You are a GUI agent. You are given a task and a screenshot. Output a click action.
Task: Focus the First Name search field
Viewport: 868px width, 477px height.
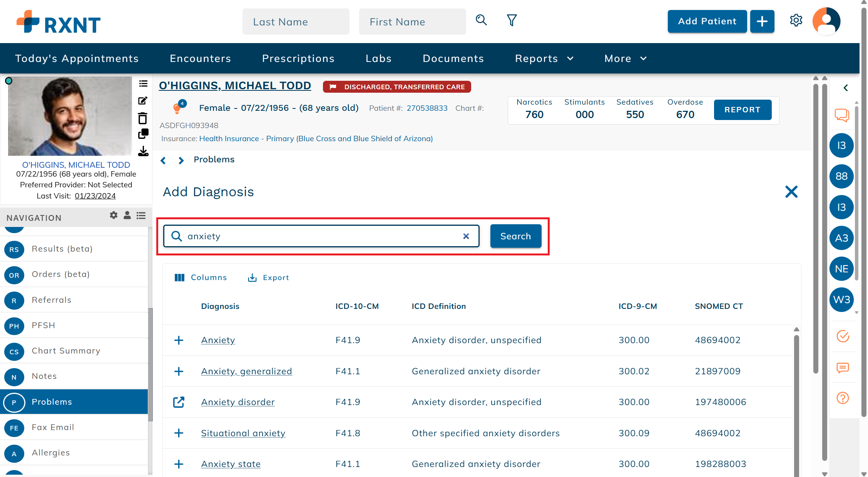tap(413, 22)
